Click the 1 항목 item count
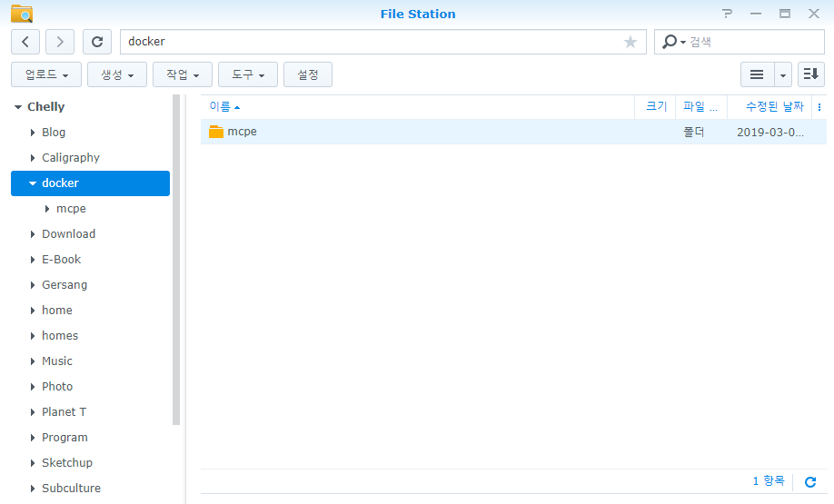This screenshot has width=834, height=504. 769,481
